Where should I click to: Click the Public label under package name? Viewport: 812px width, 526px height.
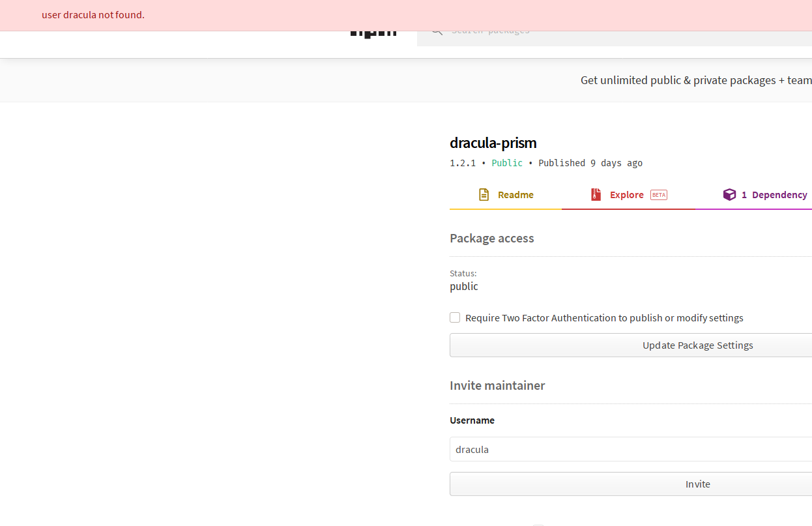point(507,163)
